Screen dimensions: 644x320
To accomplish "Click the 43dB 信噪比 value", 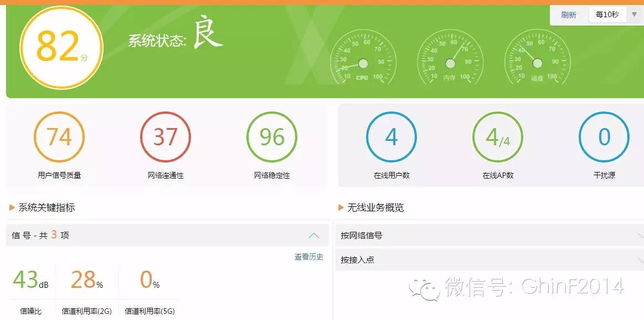I will click(x=31, y=280).
